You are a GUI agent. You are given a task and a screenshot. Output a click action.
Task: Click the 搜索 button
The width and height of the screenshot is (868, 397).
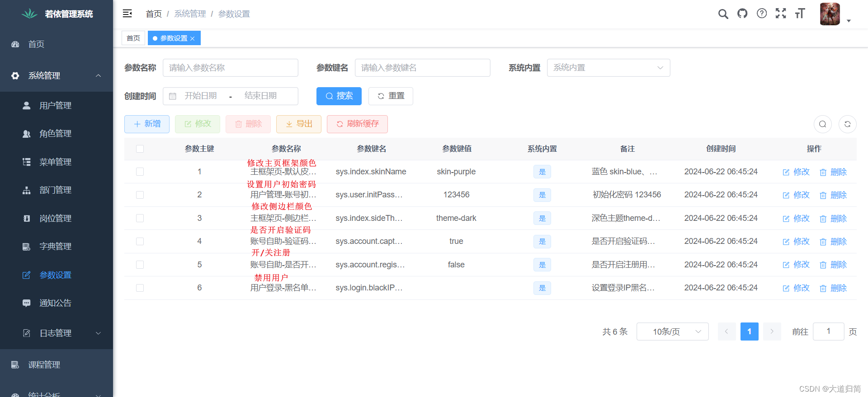pos(339,96)
